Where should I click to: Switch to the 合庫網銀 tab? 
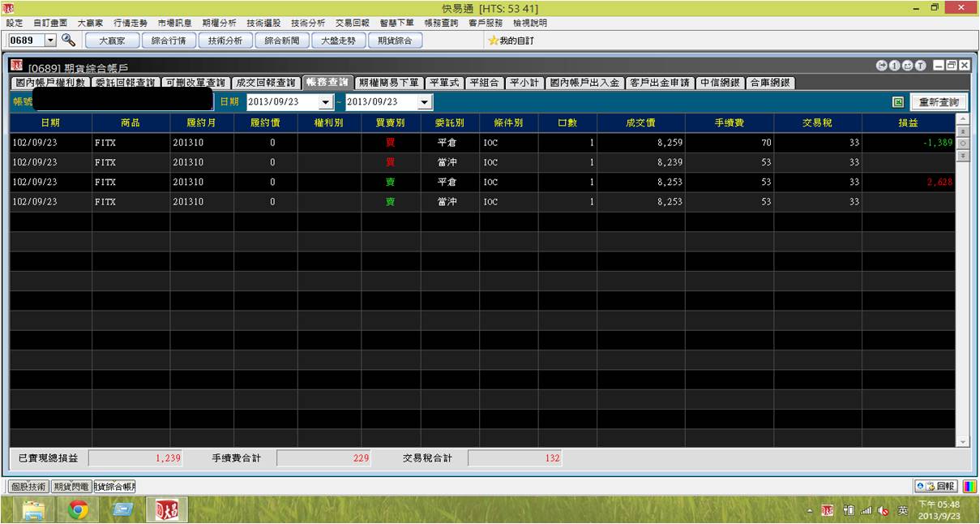(770, 83)
